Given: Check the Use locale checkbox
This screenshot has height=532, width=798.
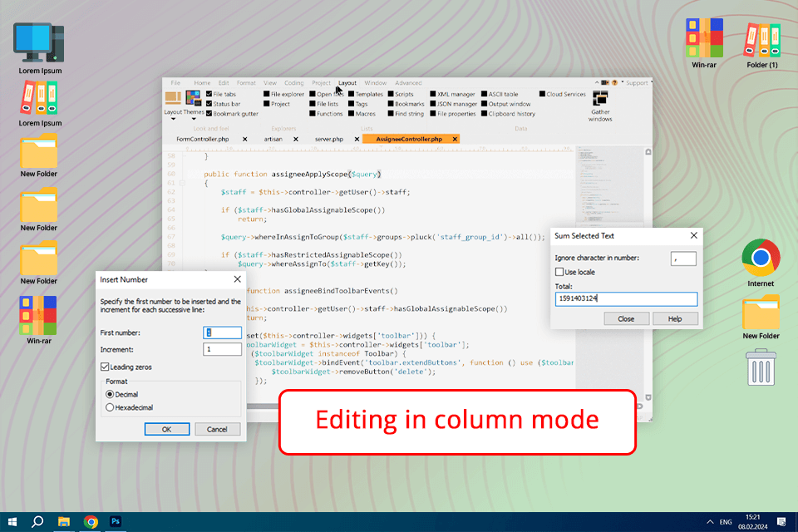Looking at the screenshot, I should tap(559, 272).
